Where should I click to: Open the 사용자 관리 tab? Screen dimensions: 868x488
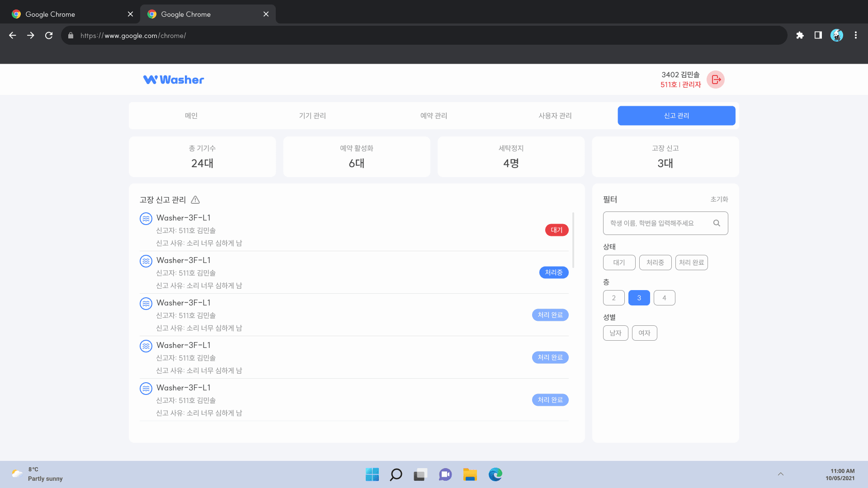(555, 116)
